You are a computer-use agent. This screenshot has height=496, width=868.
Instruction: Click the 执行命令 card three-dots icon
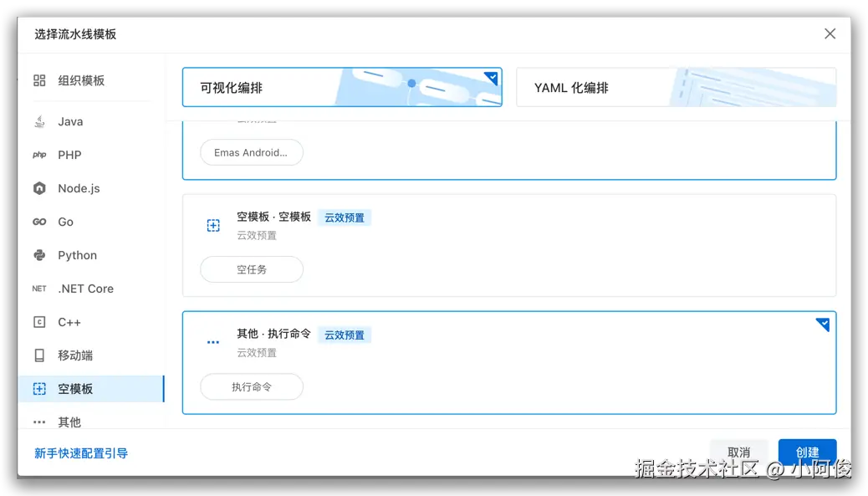click(x=213, y=343)
